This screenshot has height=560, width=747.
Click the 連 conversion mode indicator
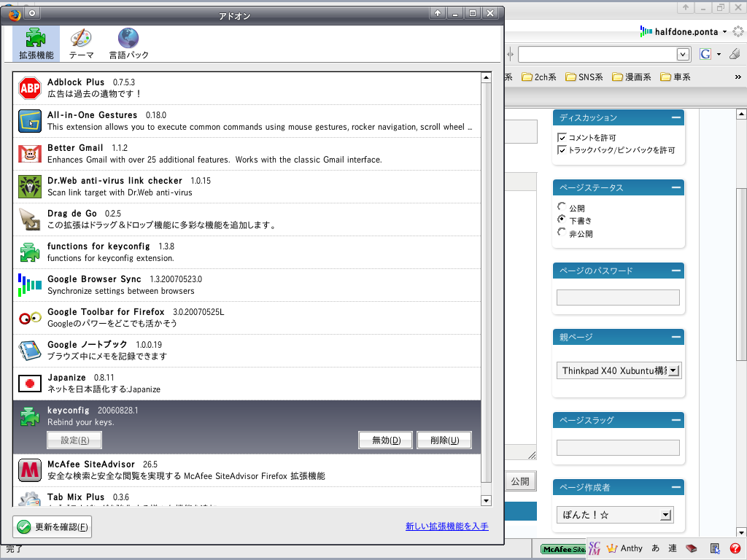[x=672, y=548]
